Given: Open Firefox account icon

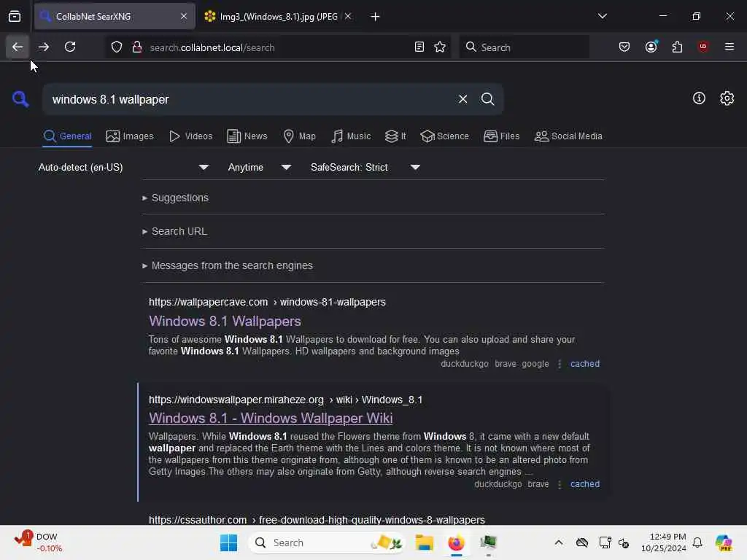Looking at the screenshot, I should tap(651, 47).
